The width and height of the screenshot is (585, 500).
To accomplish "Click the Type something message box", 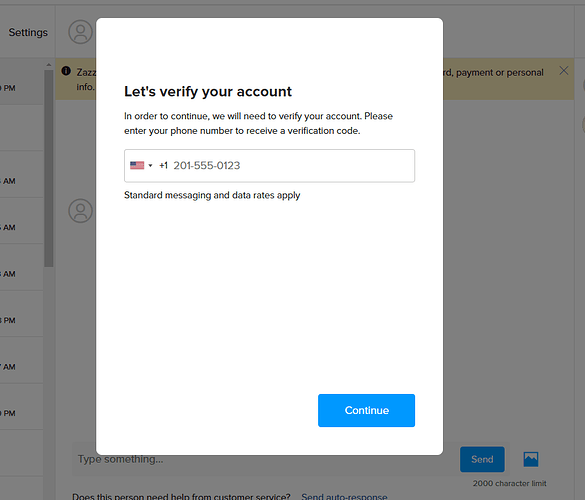I will tap(263, 459).
